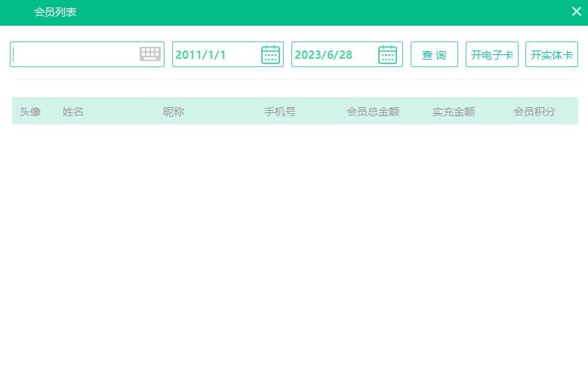Click the 实充金额 column header
Viewport: 588px width, 368px height.
click(454, 112)
